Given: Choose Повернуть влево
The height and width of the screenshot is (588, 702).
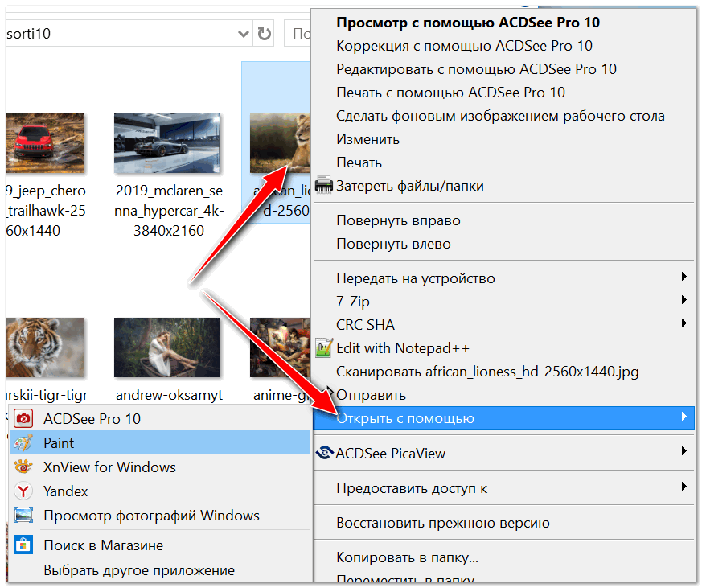Looking at the screenshot, I should [393, 244].
